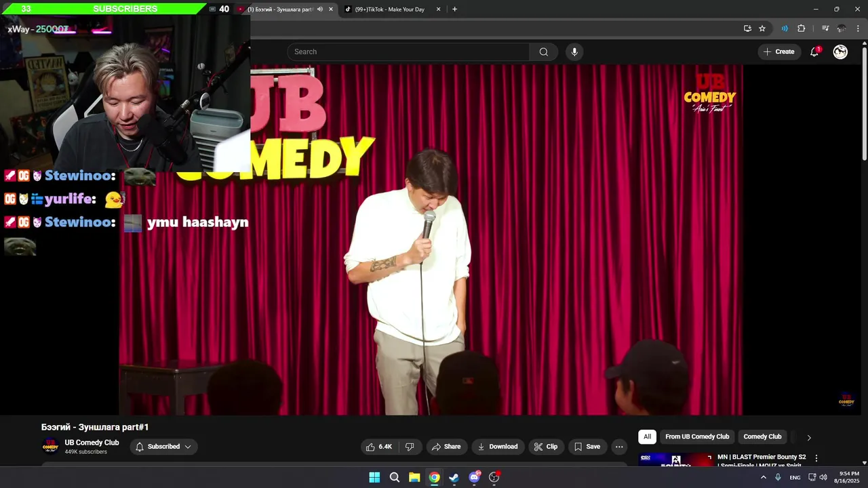Open Chrome media controls icon
This screenshot has width=868, height=488.
(x=825, y=28)
